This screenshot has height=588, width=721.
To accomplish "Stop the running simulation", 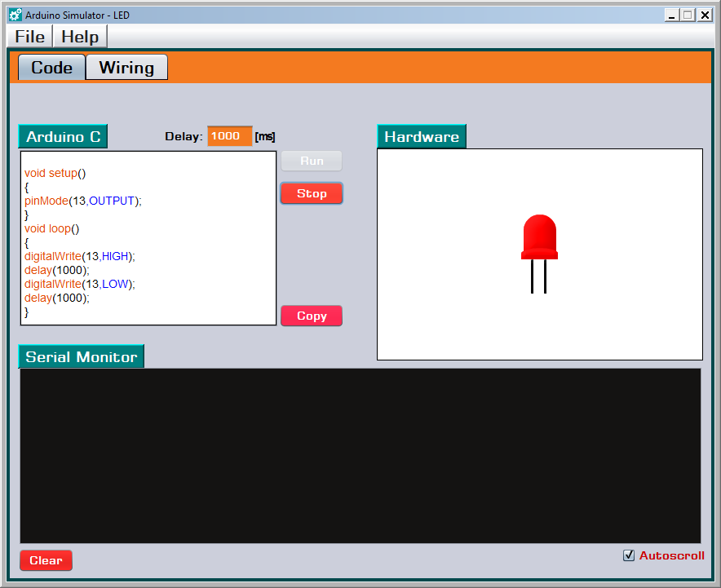I will tap(312, 193).
